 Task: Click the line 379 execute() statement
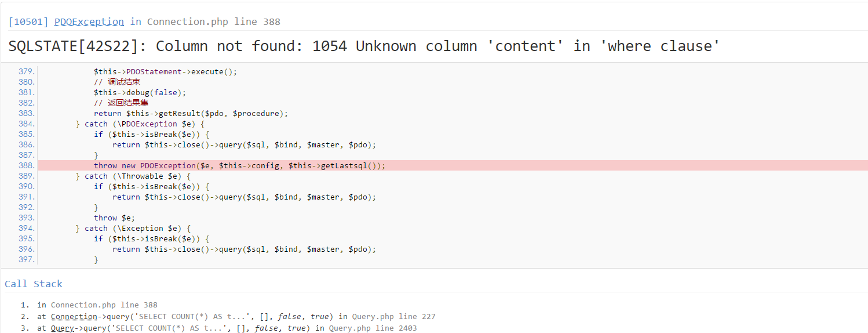click(x=165, y=72)
